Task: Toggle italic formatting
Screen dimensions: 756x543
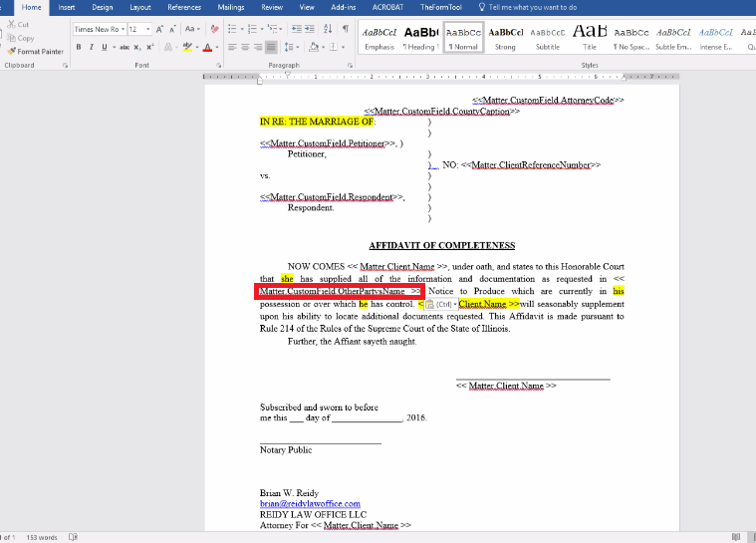Action: tap(91, 47)
